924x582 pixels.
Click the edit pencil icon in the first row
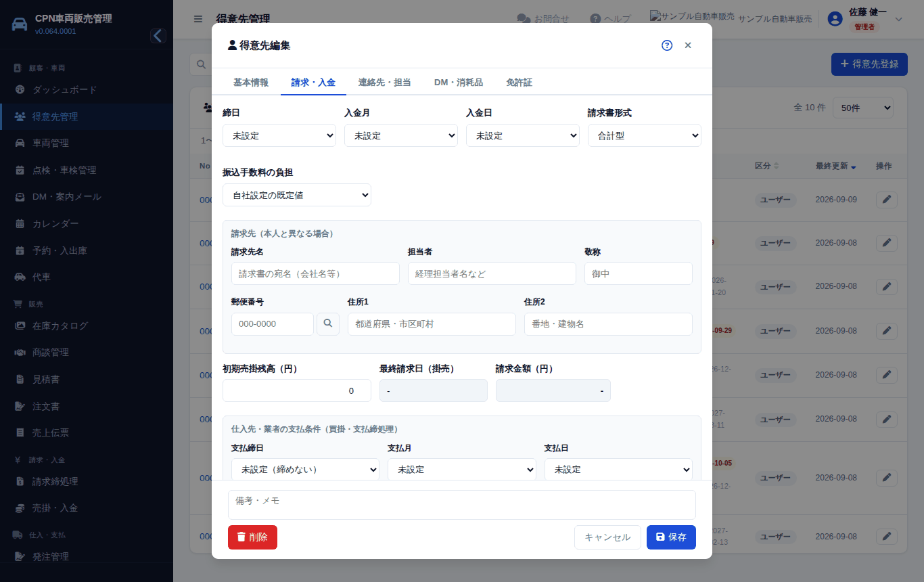click(x=887, y=200)
